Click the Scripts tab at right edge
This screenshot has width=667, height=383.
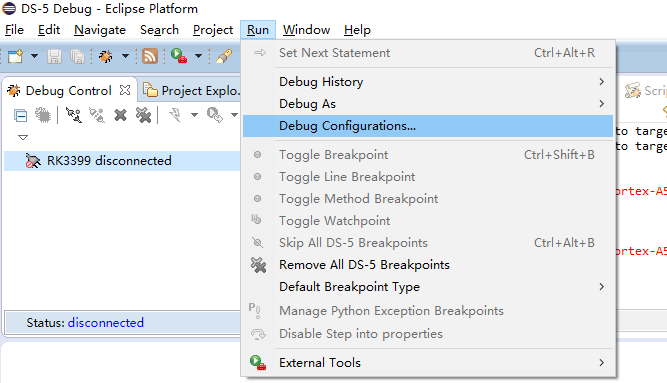646,91
